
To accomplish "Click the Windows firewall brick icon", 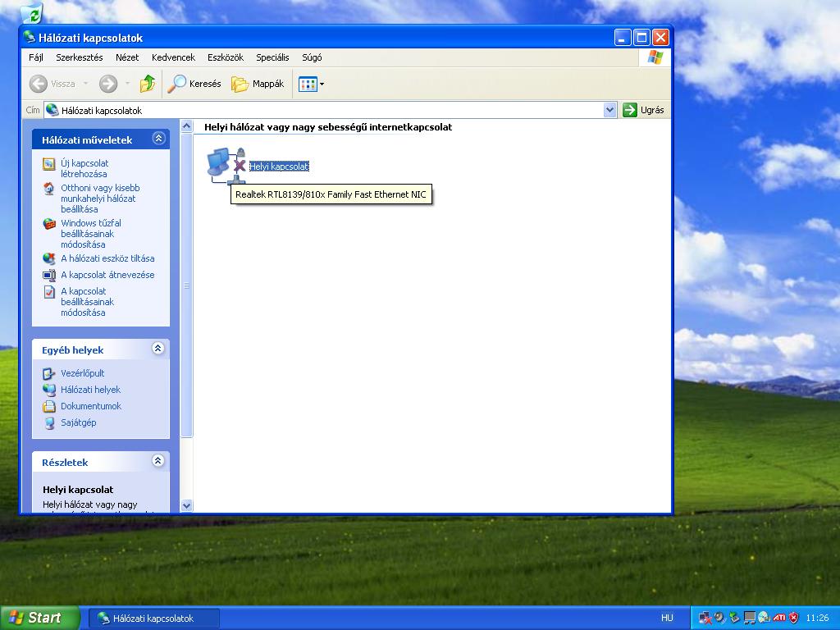I will tap(48, 224).
